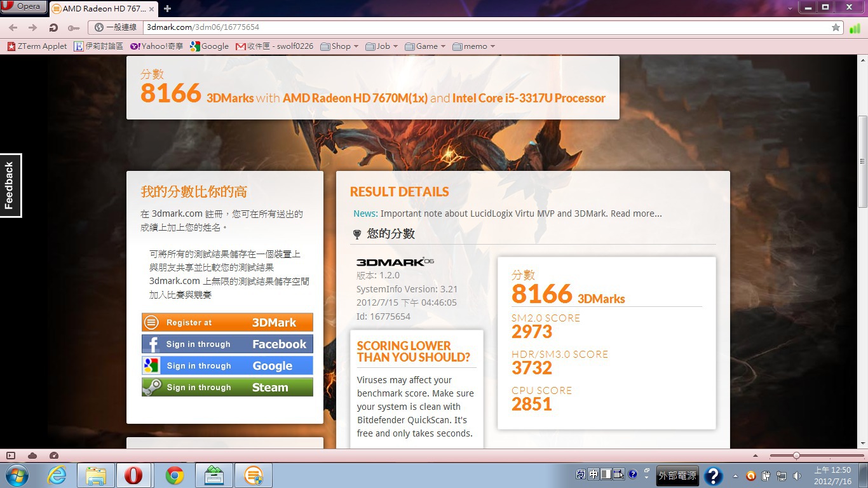Close the AMD Radeon HD tab

151,9
